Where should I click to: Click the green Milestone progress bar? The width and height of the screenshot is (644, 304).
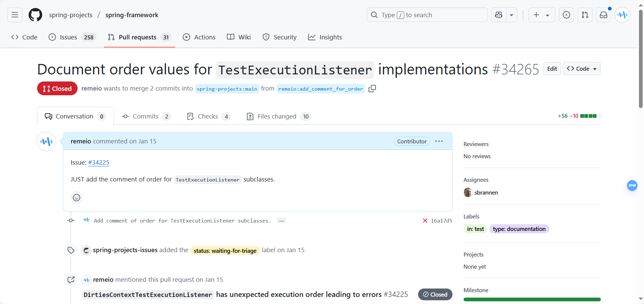[x=532, y=299]
